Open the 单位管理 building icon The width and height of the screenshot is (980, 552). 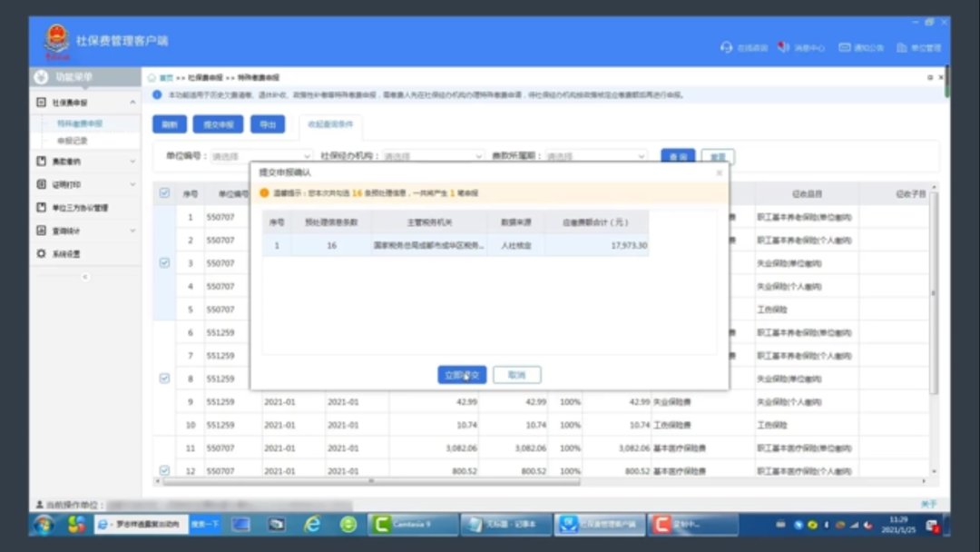pyautogui.click(x=902, y=47)
